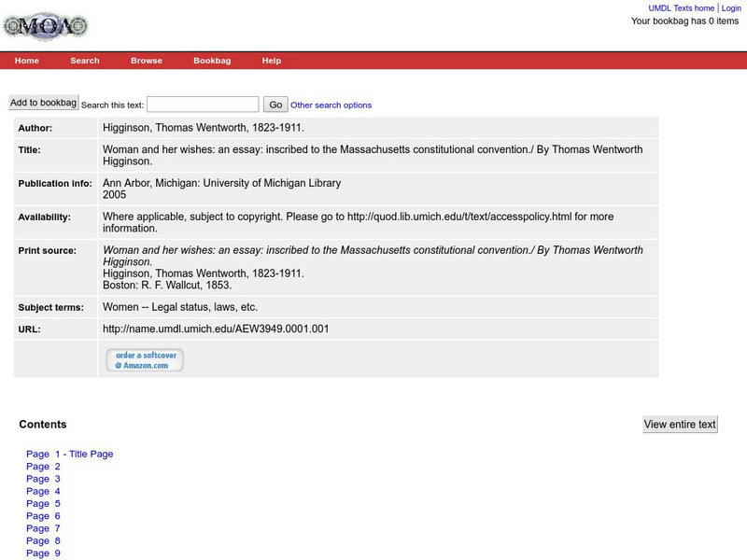Open the Page 5 link

(x=43, y=504)
